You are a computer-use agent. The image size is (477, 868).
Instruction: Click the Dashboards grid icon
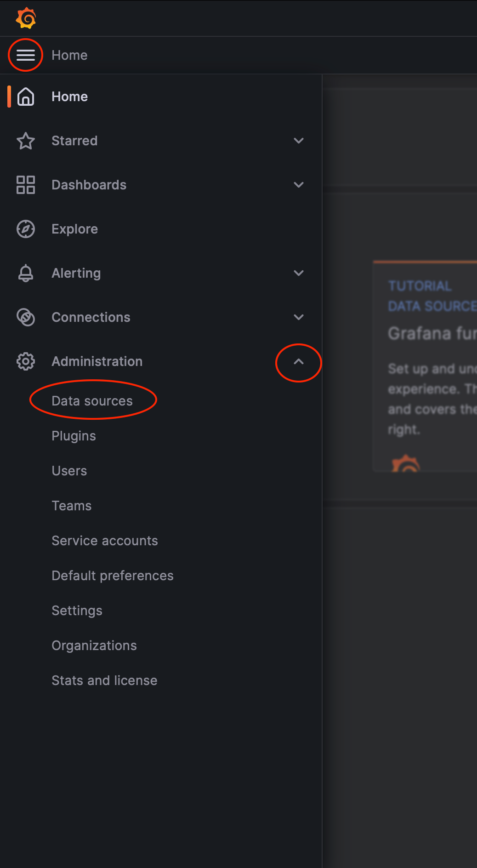(x=26, y=185)
